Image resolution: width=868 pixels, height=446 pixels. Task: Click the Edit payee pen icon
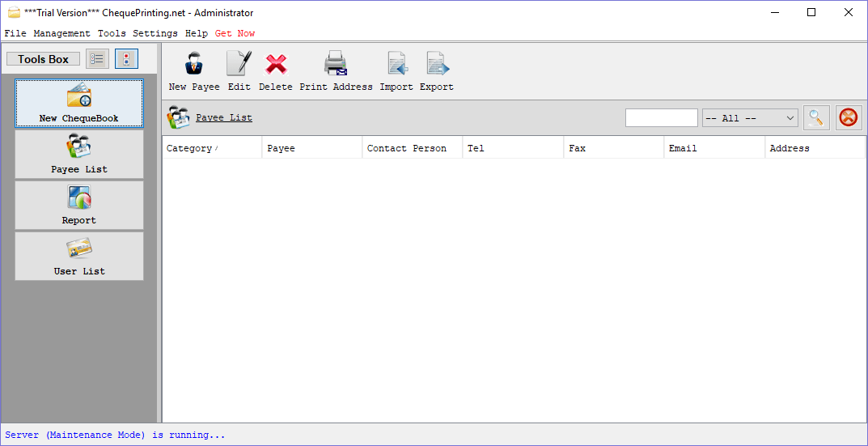[x=239, y=63]
